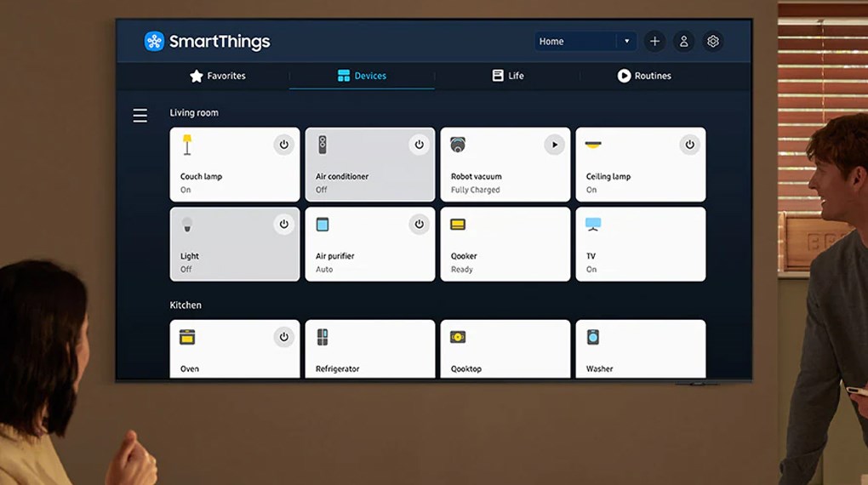Image resolution: width=868 pixels, height=485 pixels.
Task: Go to the Life tab
Action: [508, 76]
